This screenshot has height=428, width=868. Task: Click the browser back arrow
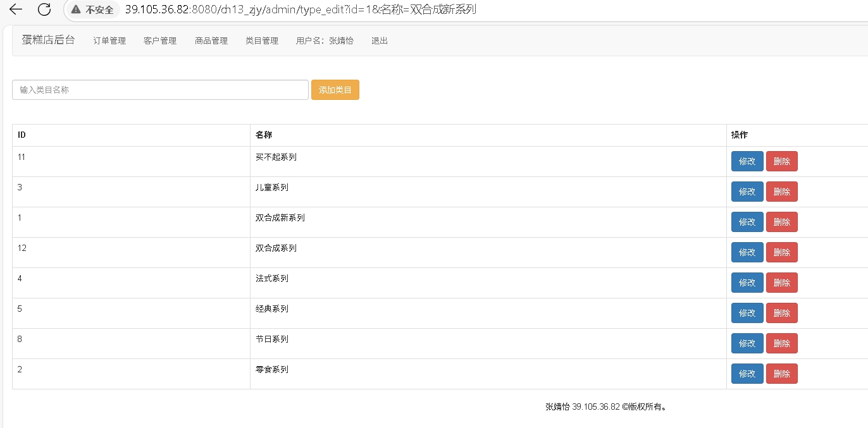(16, 9)
